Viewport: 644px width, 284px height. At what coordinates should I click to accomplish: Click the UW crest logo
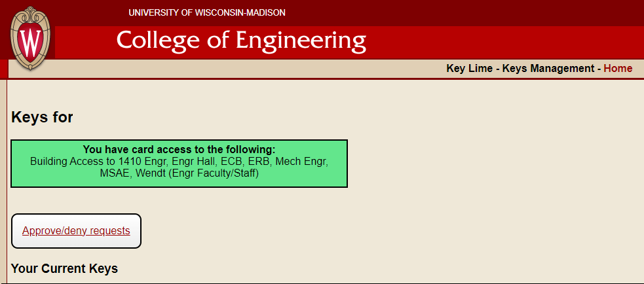click(x=30, y=38)
